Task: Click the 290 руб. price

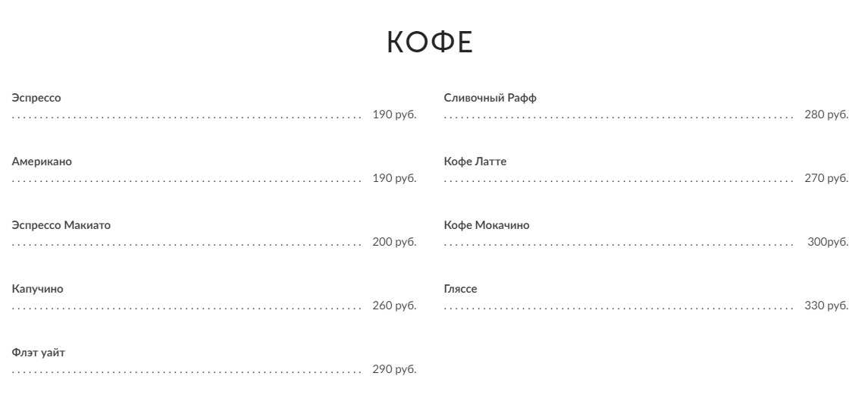Action: 394,369
